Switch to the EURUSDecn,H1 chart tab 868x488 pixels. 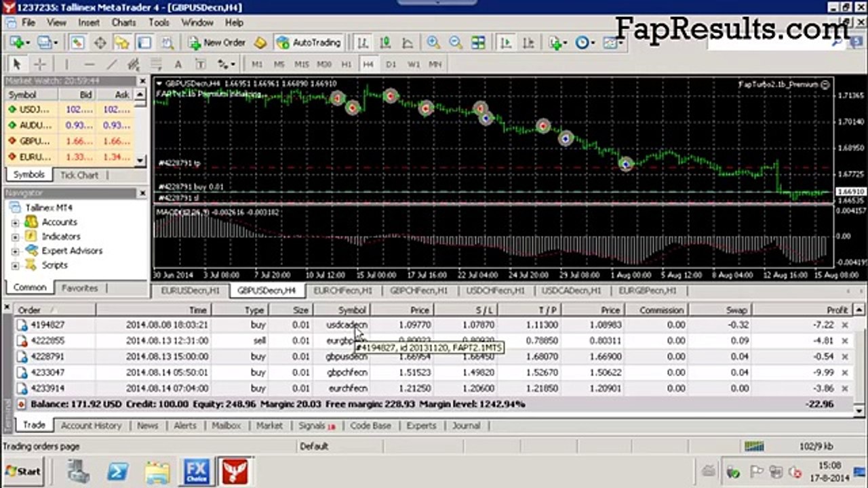[x=191, y=291]
